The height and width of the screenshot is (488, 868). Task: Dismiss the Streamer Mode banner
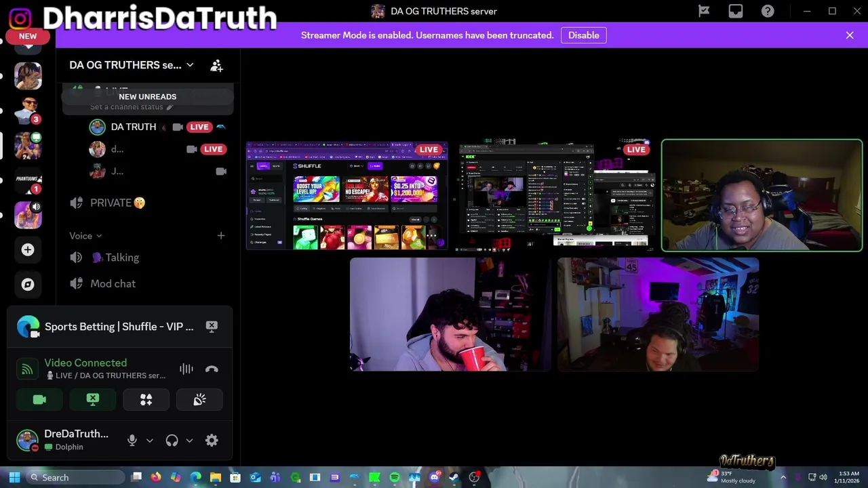850,35
